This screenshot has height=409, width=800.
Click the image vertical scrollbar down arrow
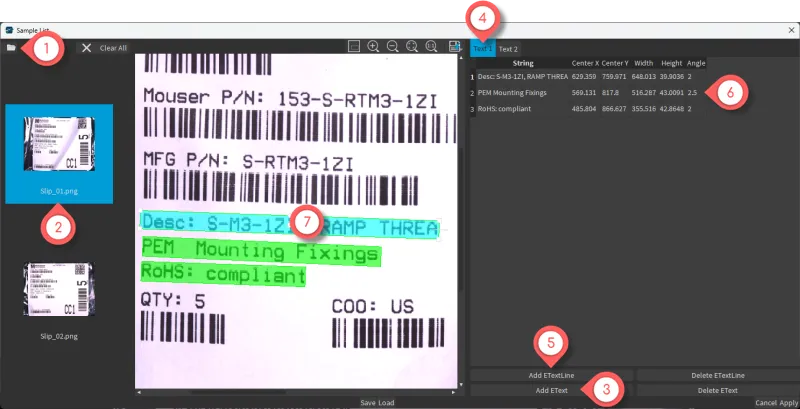click(x=461, y=385)
